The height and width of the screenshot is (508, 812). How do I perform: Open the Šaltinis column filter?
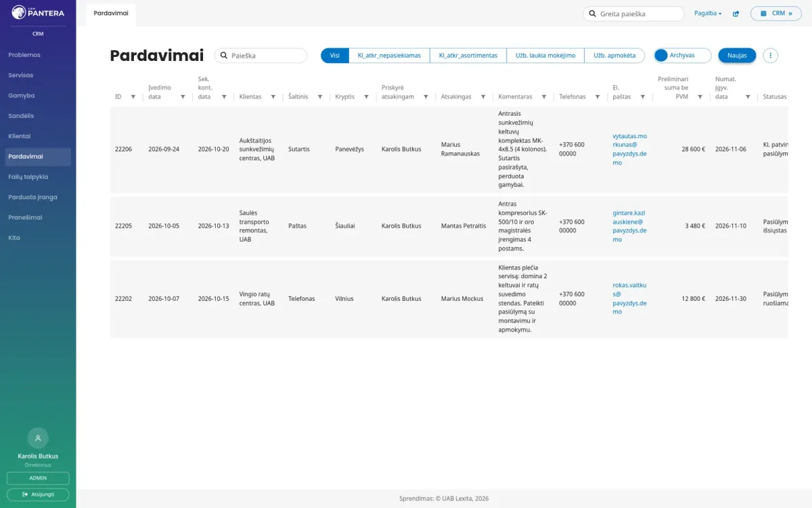(x=320, y=97)
